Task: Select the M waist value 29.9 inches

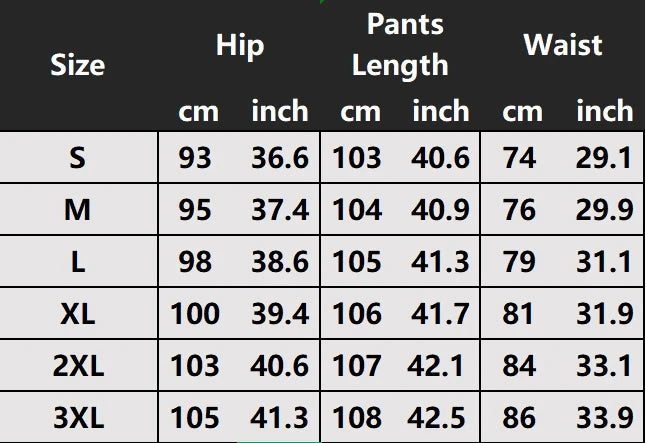Action: pyautogui.click(x=603, y=210)
